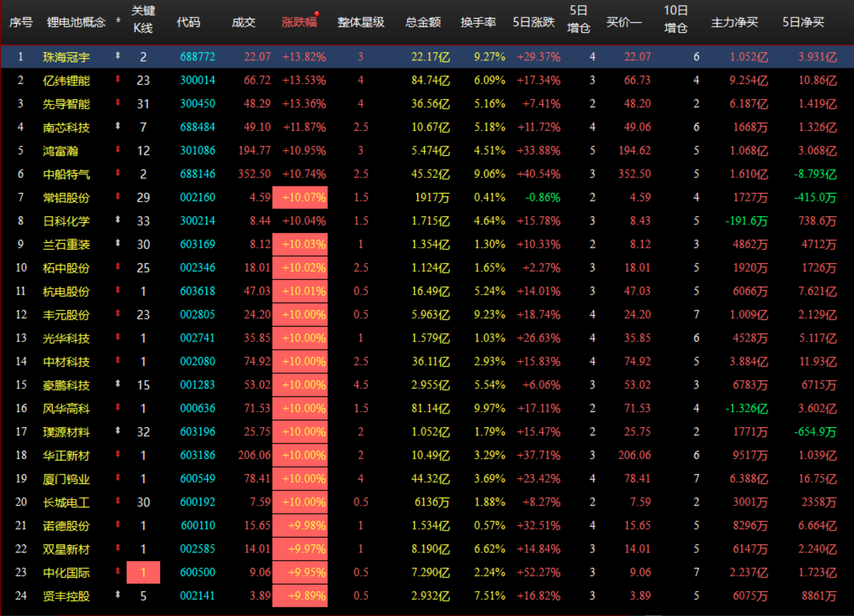
Task: Click turnover rate 9.97% for 风华高科
Action: tap(489, 408)
